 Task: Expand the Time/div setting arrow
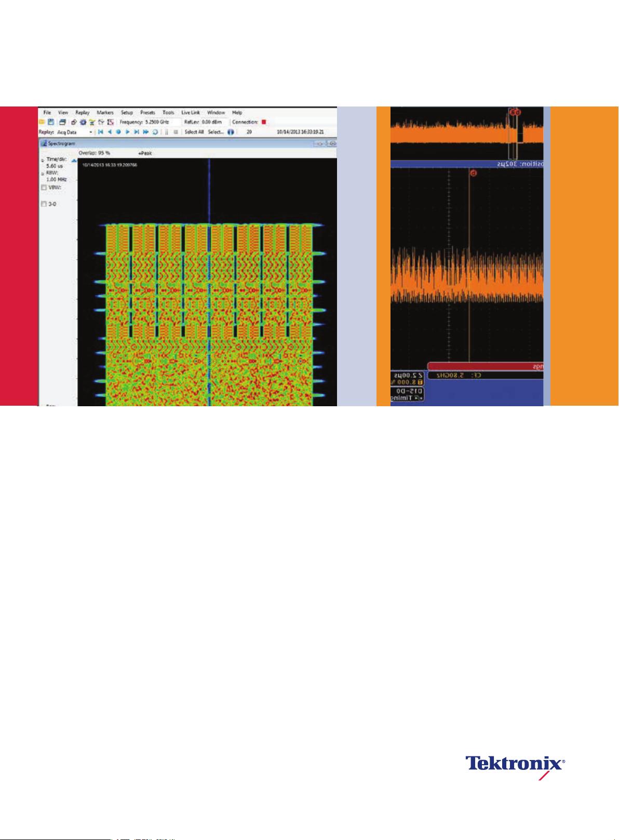[43, 161]
